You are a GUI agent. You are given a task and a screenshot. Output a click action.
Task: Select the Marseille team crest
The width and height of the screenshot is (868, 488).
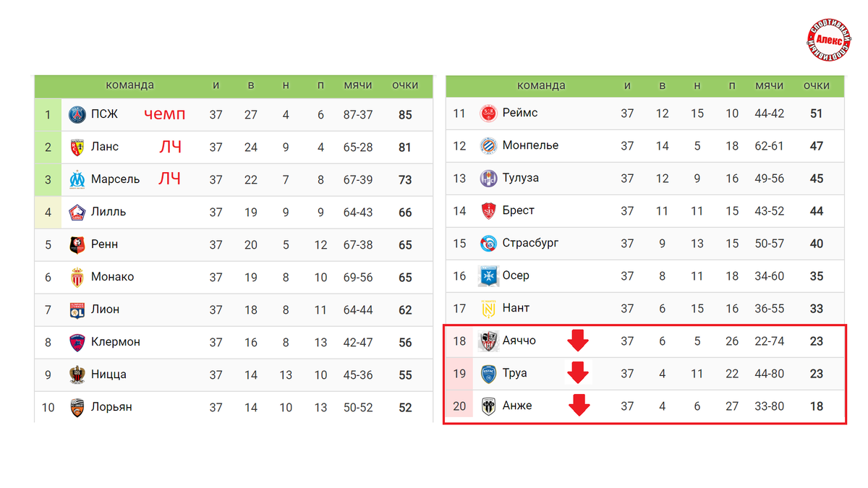click(x=77, y=179)
